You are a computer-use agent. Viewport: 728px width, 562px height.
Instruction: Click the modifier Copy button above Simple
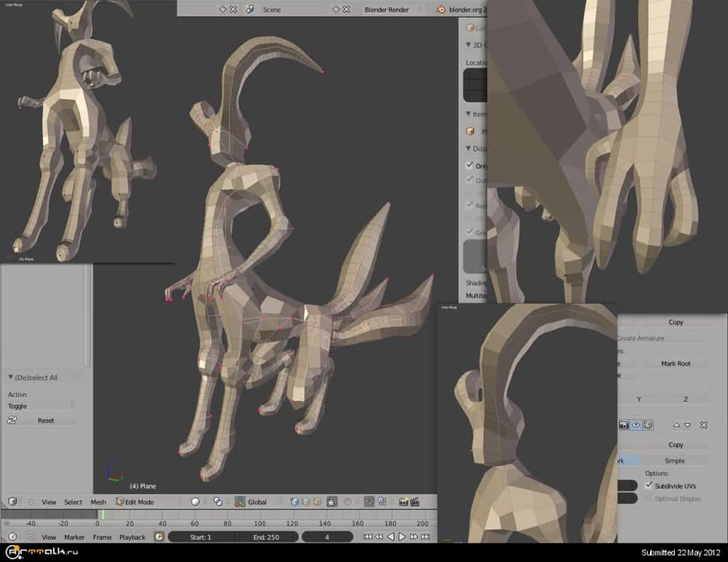(676, 444)
